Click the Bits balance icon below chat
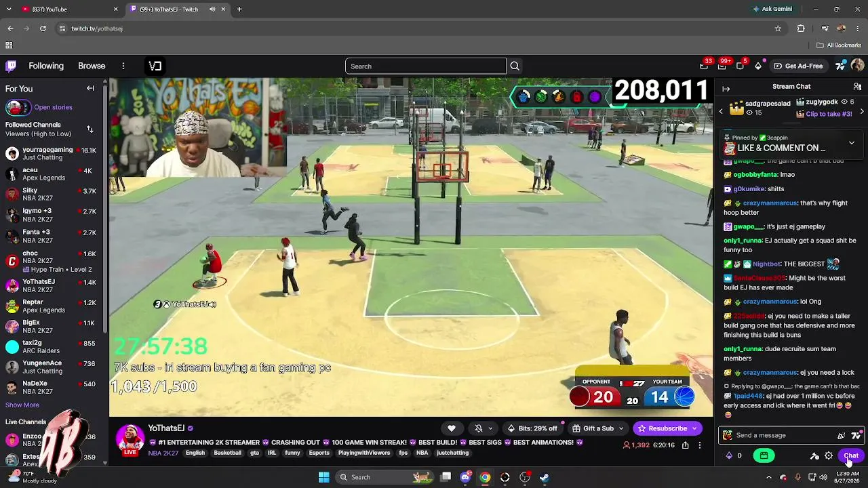 coord(729,455)
